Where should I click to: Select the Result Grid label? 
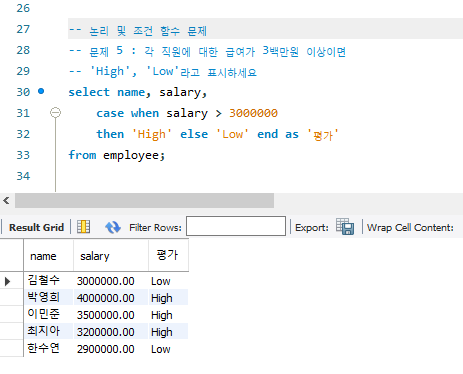36,228
